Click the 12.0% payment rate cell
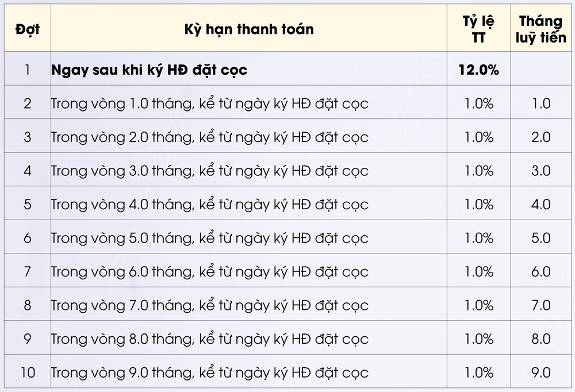The image size is (575, 392). [478, 70]
